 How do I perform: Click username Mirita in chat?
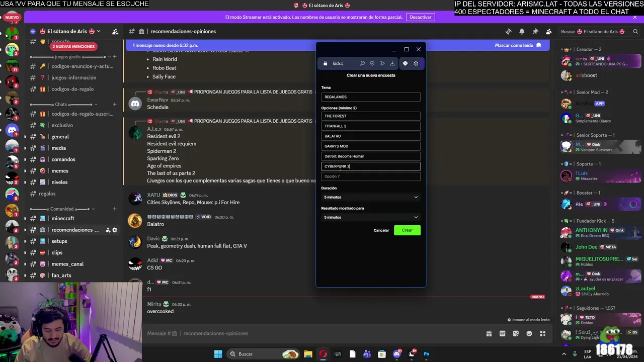[154, 304]
